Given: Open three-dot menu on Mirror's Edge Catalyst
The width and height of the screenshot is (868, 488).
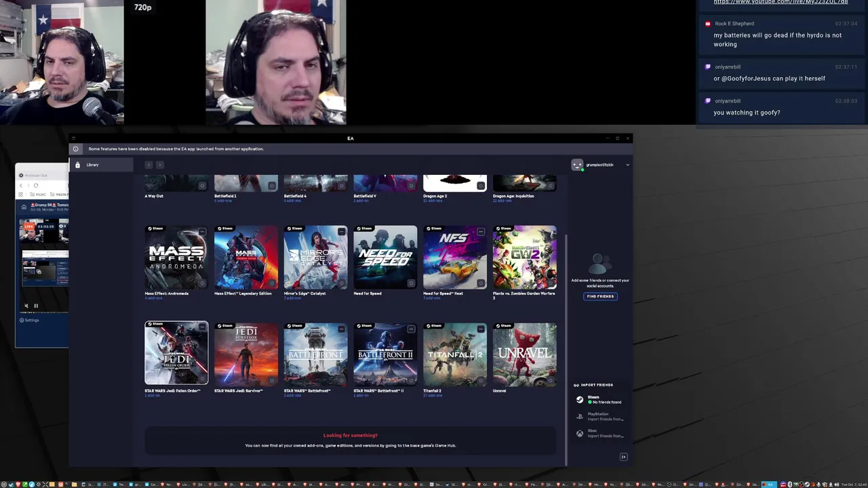Looking at the screenshot, I should pos(341,231).
